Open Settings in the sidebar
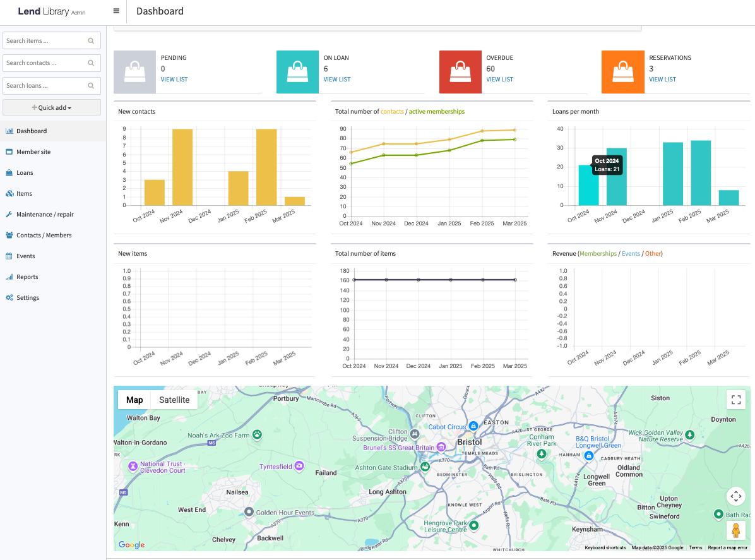The height and width of the screenshot is (560, 755). click(x=28, y=297)
